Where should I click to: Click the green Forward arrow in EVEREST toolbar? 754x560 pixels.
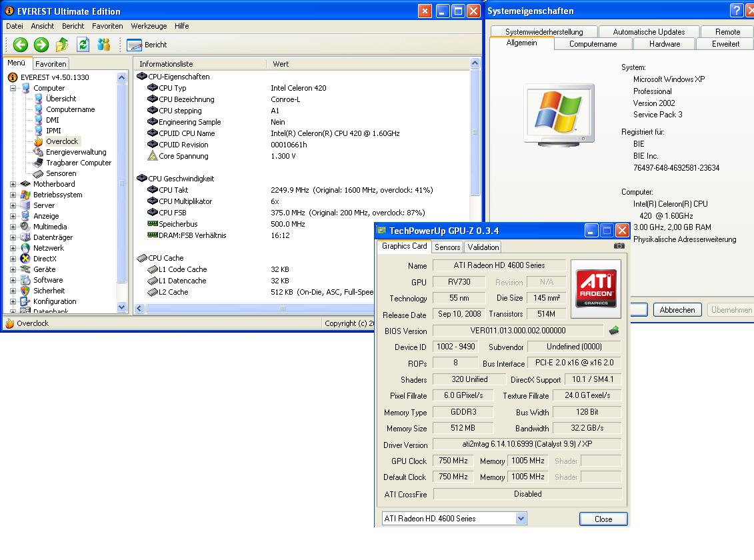(x=41, y=45)
